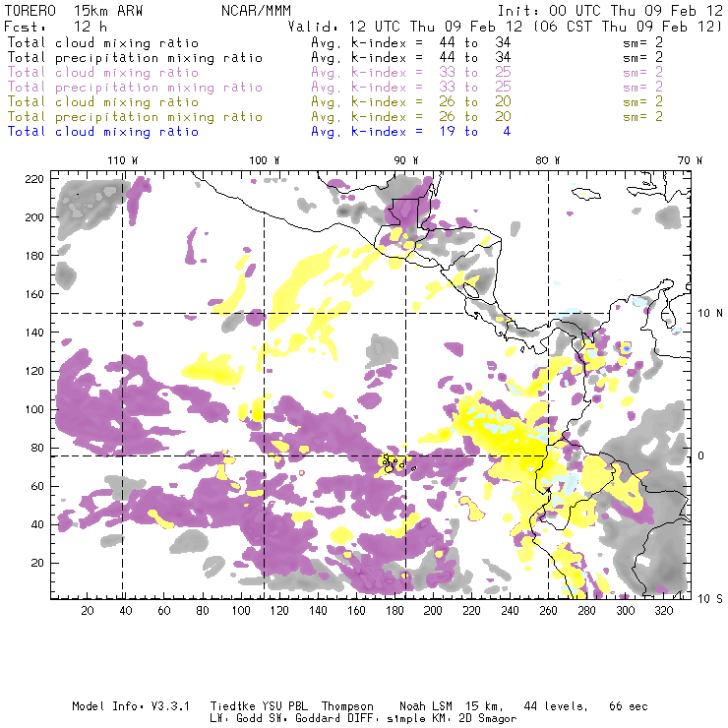
Task: Select the vertical-axis "60" tick label
Action: [37, 486]
